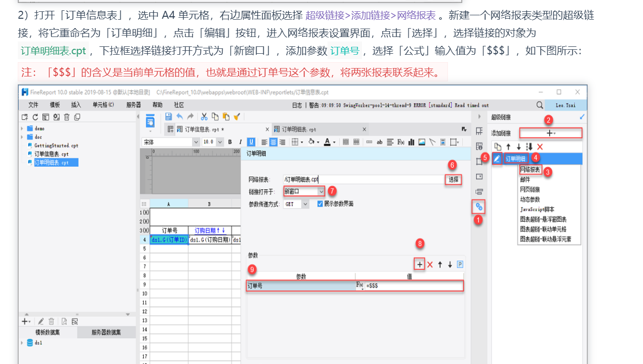Select 动态参数 from link type menu
The image size is (643, 364).
tap(530, 199)
